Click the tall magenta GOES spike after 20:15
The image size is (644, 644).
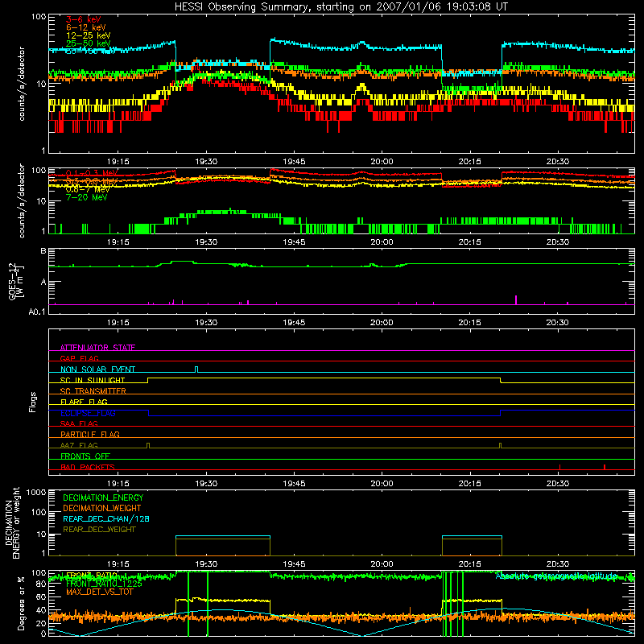516,299
